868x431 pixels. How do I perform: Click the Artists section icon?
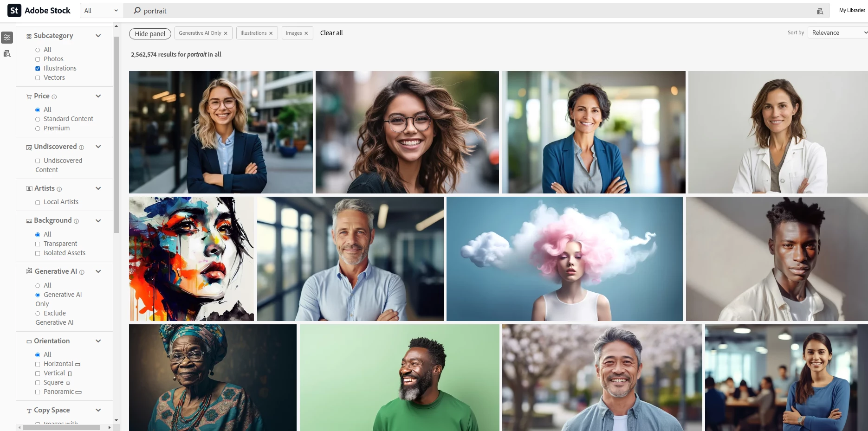29,189
